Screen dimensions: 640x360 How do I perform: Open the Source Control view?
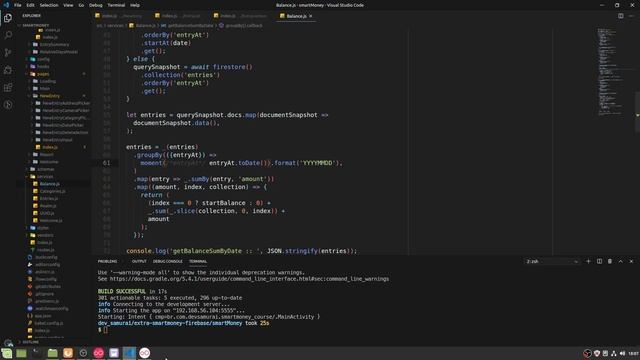[x=8, y=53]
